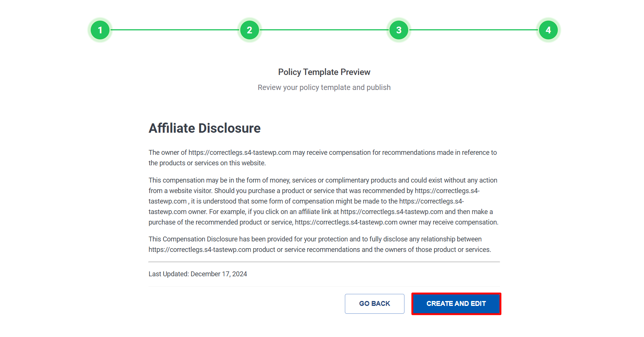Click the site URL in first paragraph
The width and height of the screenshot is (644, 337).
coord(240,153)
